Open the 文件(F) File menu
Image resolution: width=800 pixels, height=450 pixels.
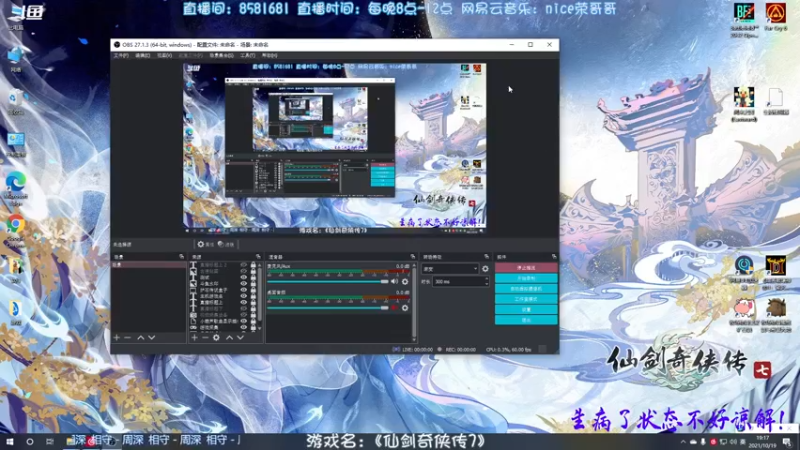pyautogui.click(x=121, y=55)
